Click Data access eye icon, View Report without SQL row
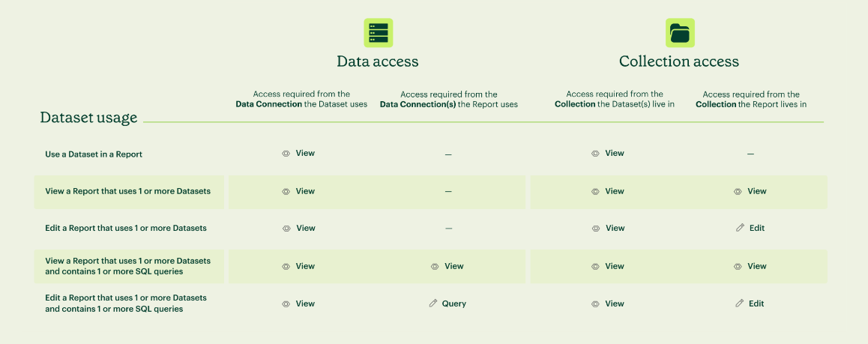Image resolution: width=868 pixels, height=344 pixels. (x=286, y=191)
